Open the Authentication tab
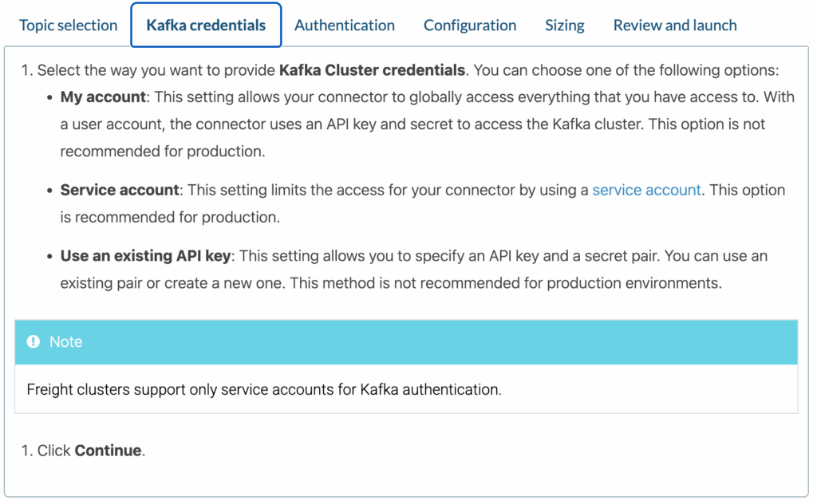 345,25
